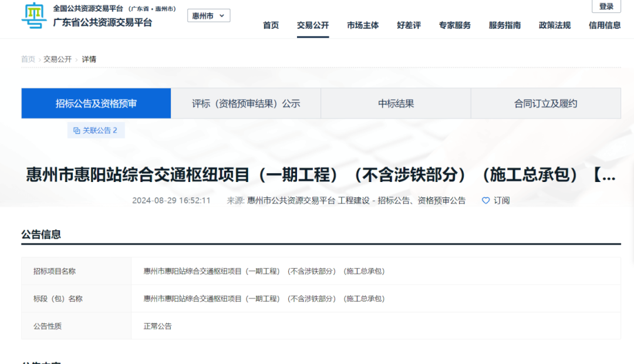Go to 首页 in the navigation menu
This screenshot has width=634, height=364.
(x=271, y=25)
